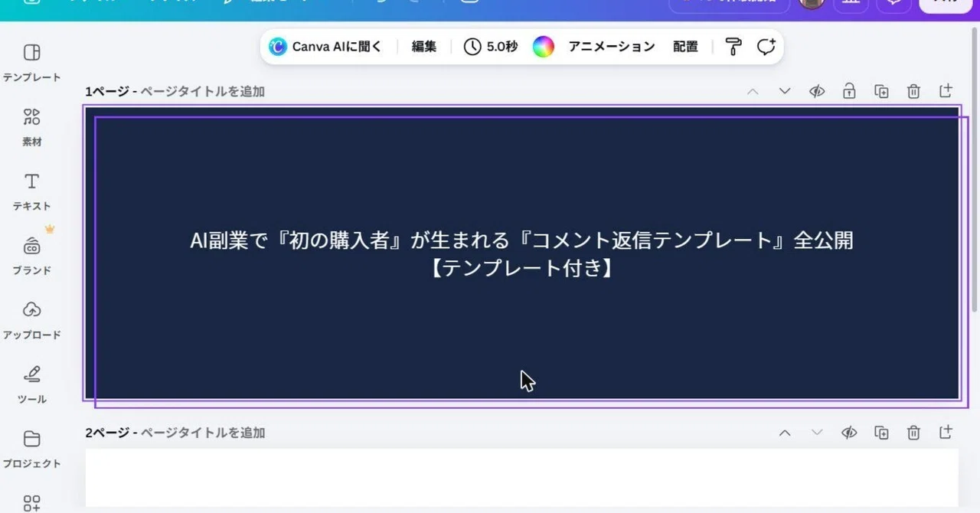
Task: Change the 5.0秒 page duration
Action: click(491, 47)
